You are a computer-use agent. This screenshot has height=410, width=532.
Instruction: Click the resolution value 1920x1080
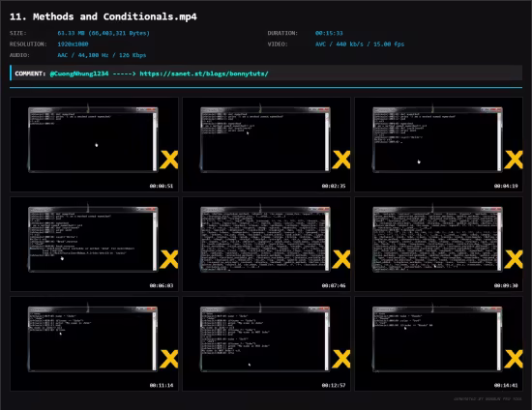coord(73,44)
